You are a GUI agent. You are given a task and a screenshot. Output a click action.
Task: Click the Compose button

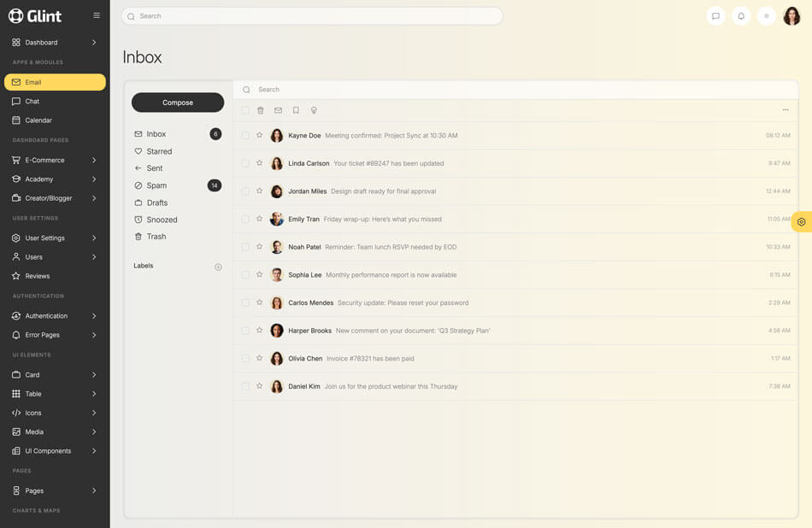[x=178, y=103]
